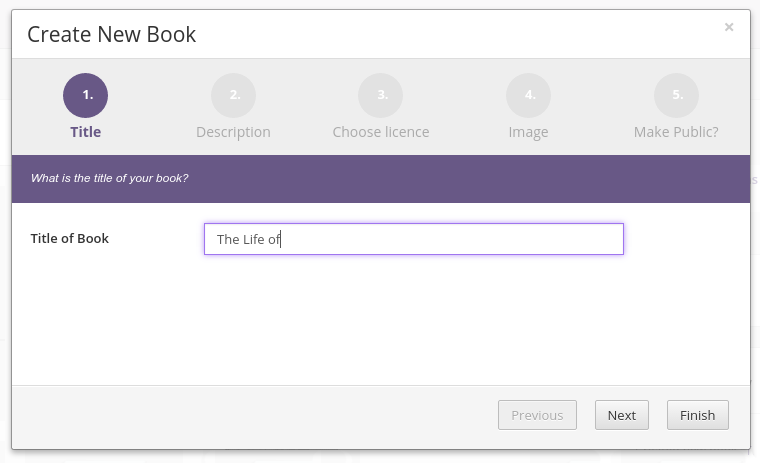The height and width of the screenshot is (463, 760).
Task: Click the Finish button
Action: point(697,415)
